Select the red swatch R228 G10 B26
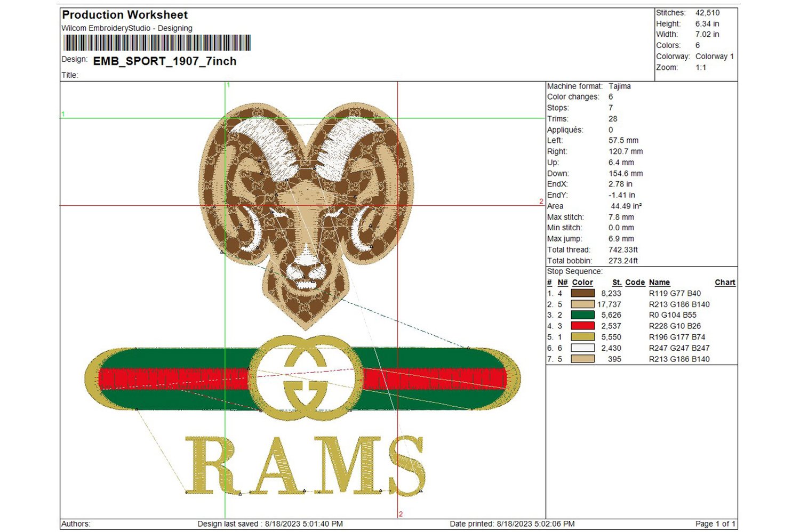Viewport: 800px width, 532px height. coord(583,326)
